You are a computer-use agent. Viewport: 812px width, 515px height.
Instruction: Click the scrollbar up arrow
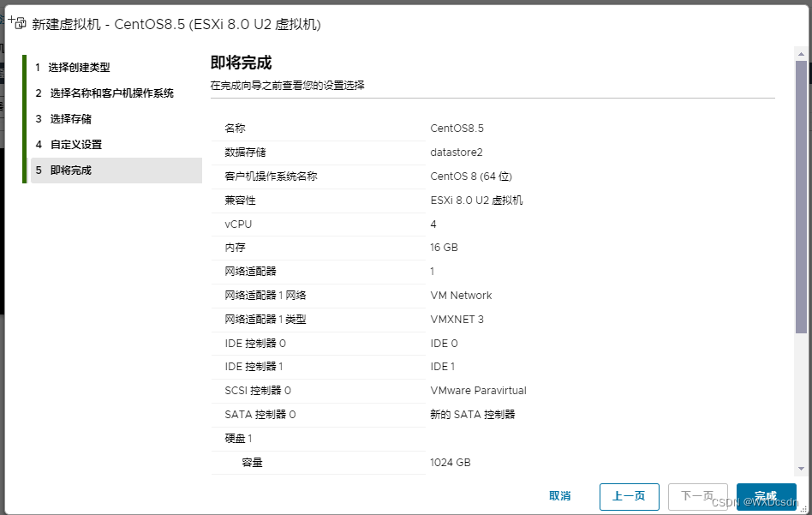(x=801, y=54)
